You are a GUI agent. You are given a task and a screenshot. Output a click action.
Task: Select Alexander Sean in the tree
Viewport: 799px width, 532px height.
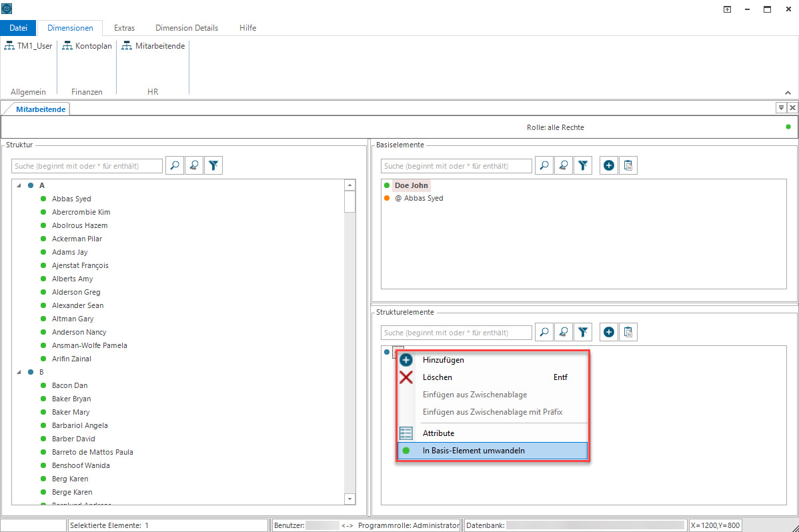[77, 305]
